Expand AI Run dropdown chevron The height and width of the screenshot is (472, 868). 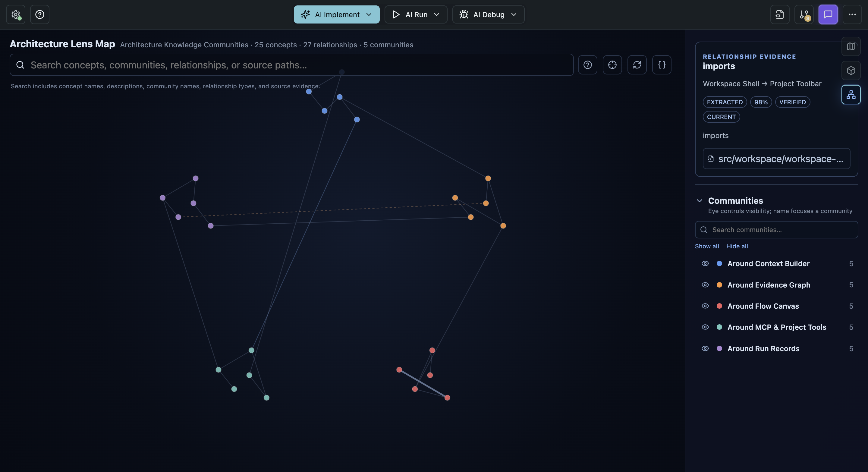(437, 14)
